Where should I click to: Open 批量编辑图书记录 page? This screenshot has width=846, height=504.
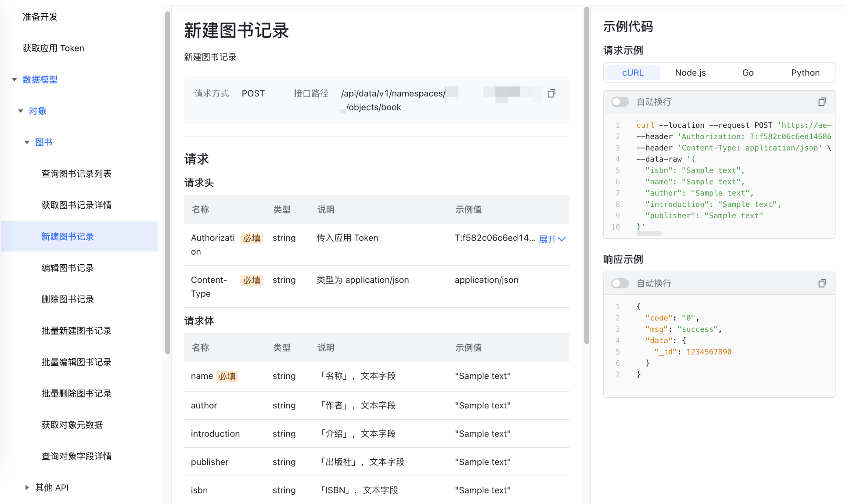click(x=76, y=362)
